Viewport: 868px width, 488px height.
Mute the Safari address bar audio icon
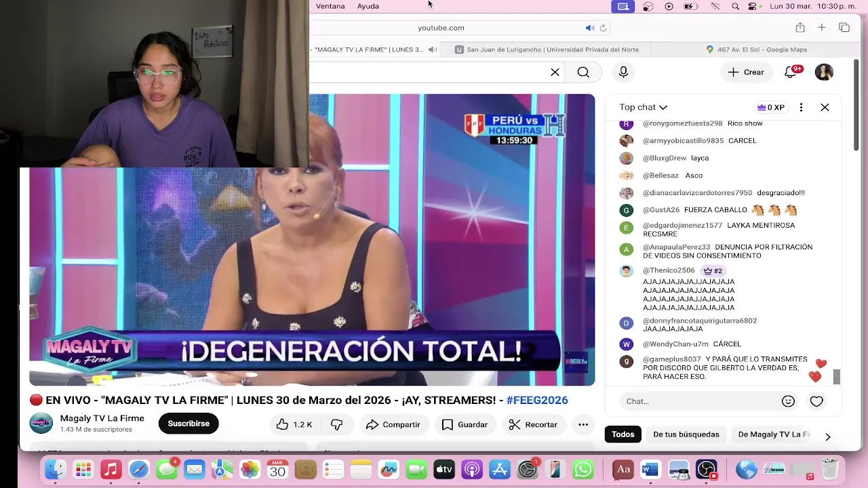click(589, 28)
